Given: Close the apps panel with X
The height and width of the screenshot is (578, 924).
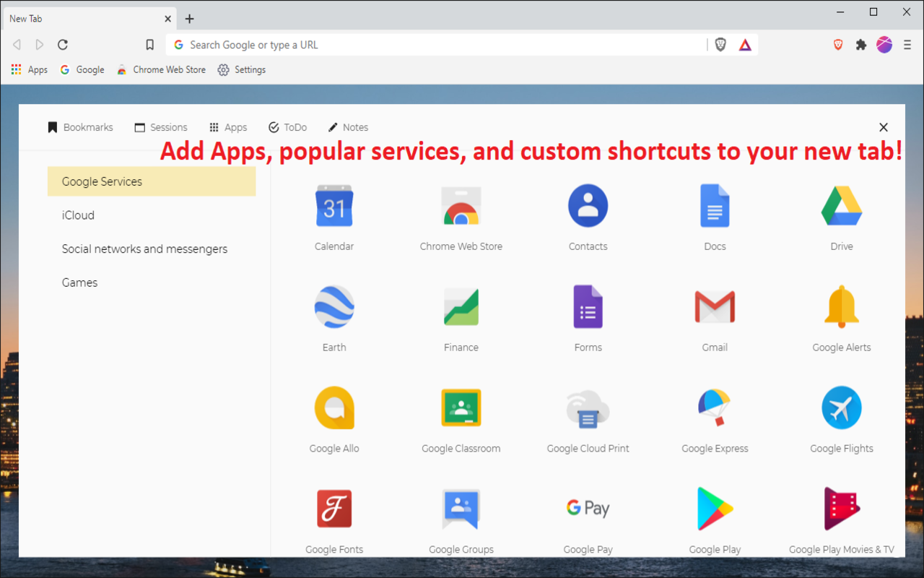Looking at the screenshot, I should pyautogui.click(x=884, y=127).
